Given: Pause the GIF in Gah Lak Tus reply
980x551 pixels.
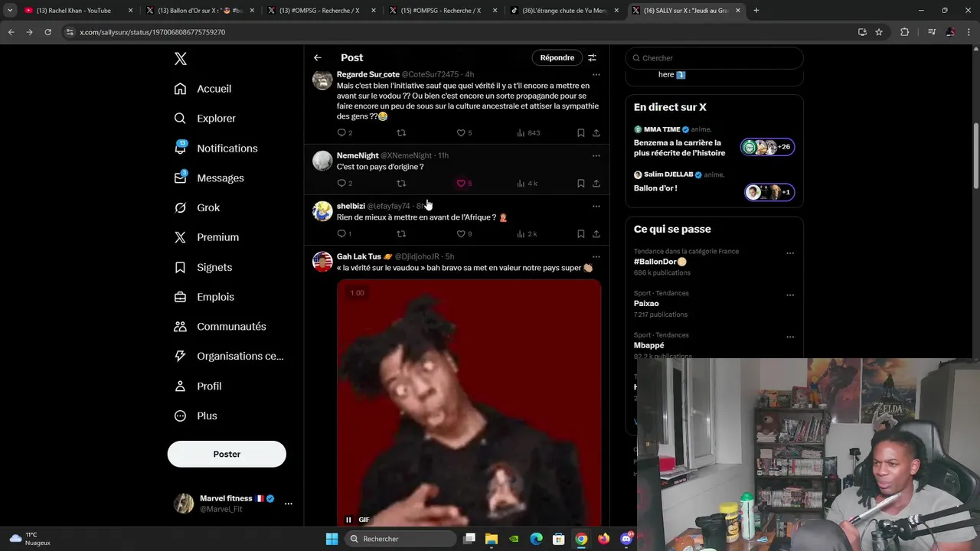Looking at the screenshot, I should [x=348, y=520].
